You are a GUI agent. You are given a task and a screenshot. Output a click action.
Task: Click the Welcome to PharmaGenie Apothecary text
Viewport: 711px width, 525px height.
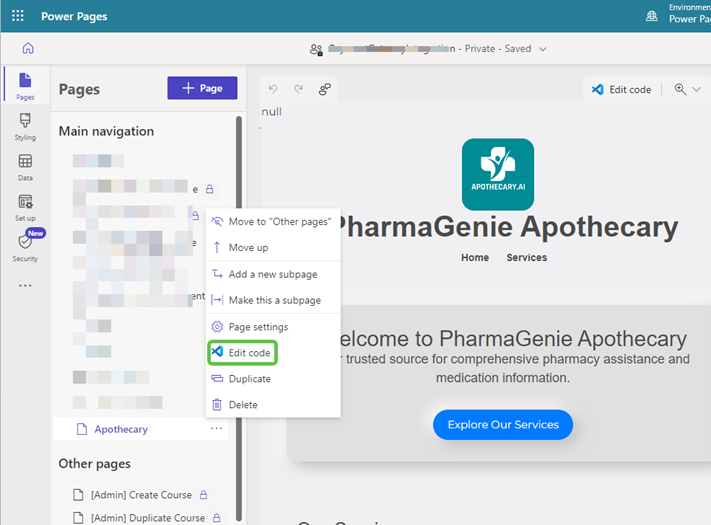pos(512,339)
